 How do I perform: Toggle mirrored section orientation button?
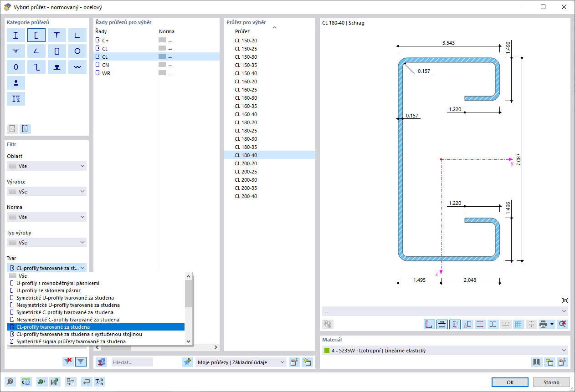coord(25,129)
